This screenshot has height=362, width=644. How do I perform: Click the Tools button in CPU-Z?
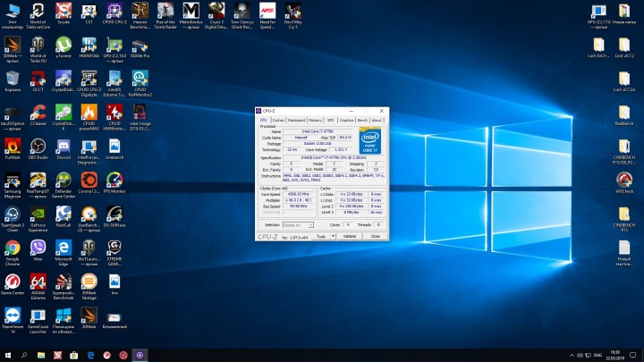(321, 236)
